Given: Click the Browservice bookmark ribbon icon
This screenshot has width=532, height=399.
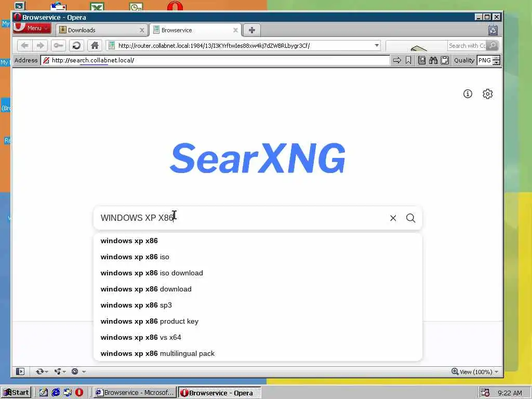Looking at the screenshot, I should (408, 60).
